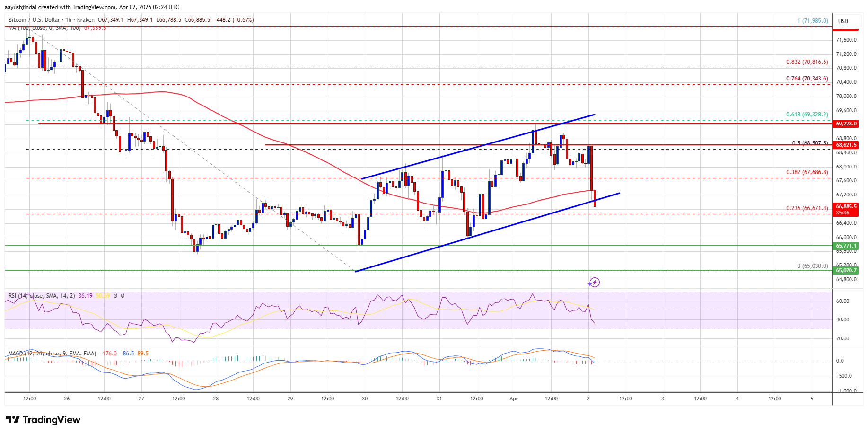Select the 30 date label on time axis
Screen dimensions: 868x434
(365, 399)
